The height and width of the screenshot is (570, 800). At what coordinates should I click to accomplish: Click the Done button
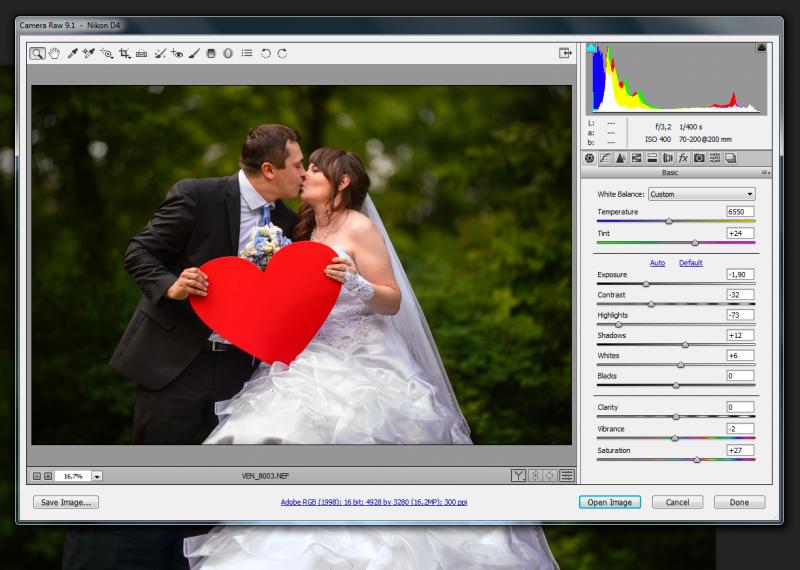tap(739, 502)
